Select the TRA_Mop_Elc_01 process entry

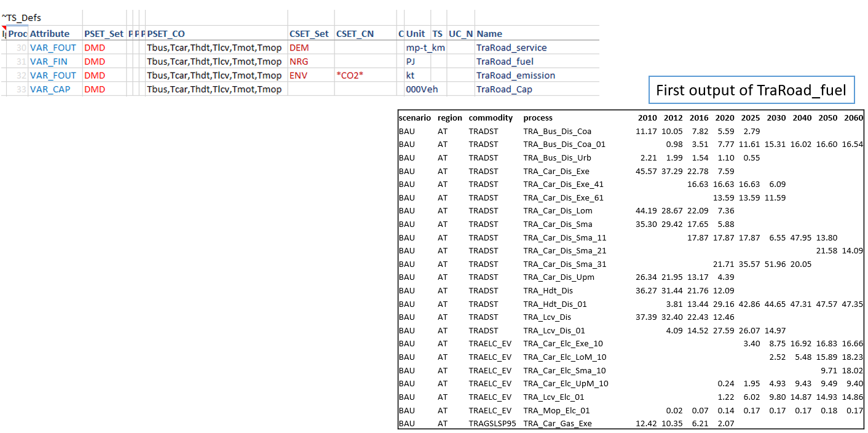coord(556,410)
